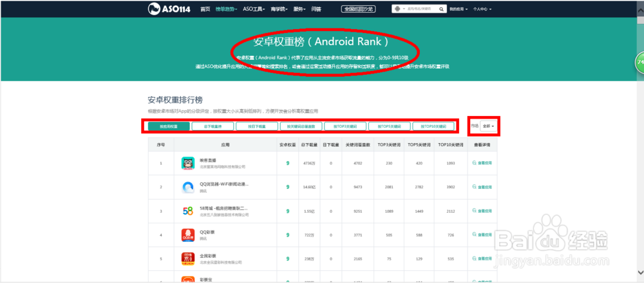Open the 市场 全部 dropdown
The height and width of the screenshot is (283, 644).
488,126
